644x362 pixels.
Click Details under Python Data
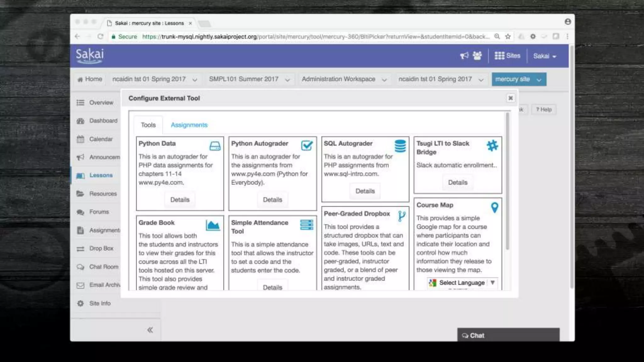pos(180,200)
